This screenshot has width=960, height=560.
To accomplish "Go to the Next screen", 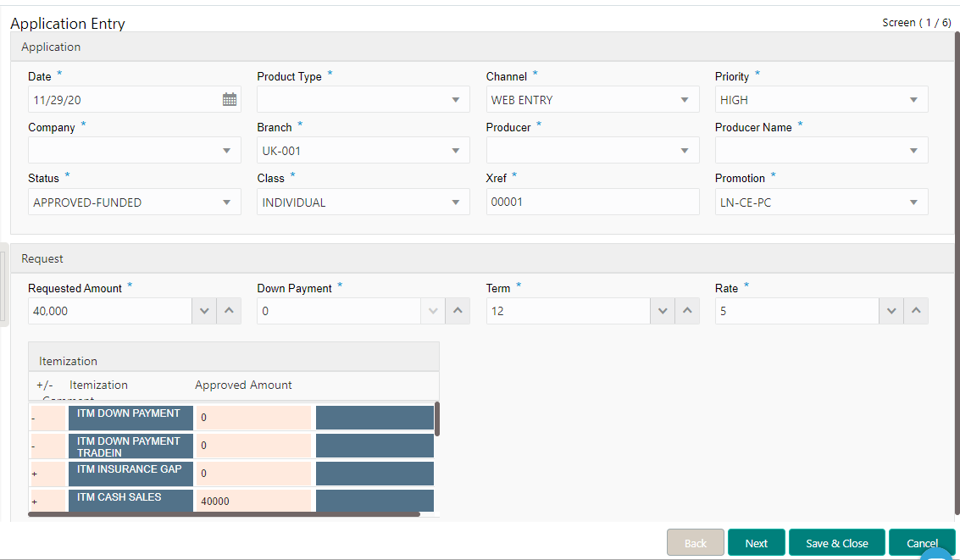I will [x=756, y=542].
